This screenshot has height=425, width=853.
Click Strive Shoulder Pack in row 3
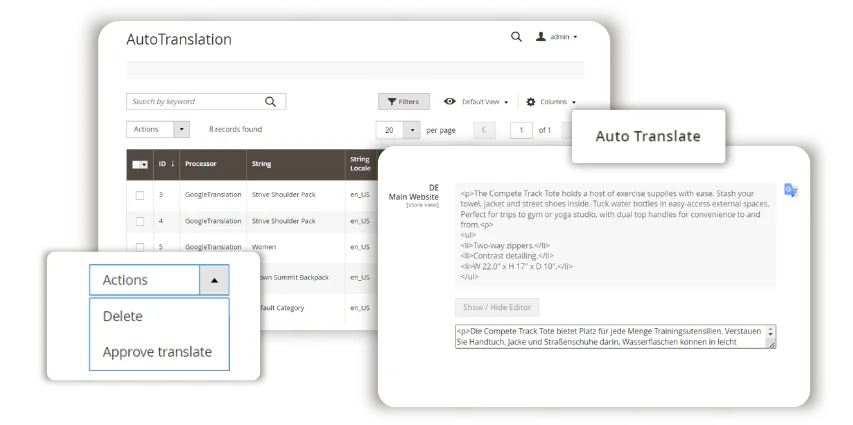click(283, 195)
